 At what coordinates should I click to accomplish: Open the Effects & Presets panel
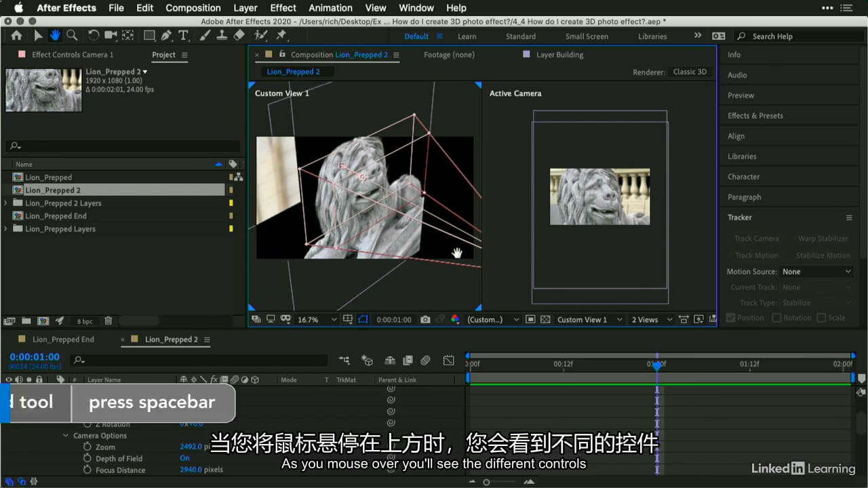click(x=755, y=116)
